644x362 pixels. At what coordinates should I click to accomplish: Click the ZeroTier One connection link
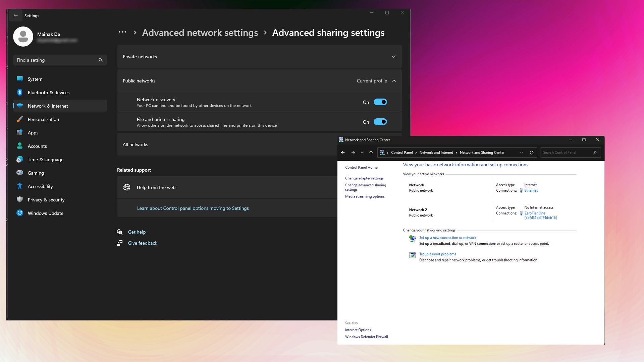coord(540,215)
